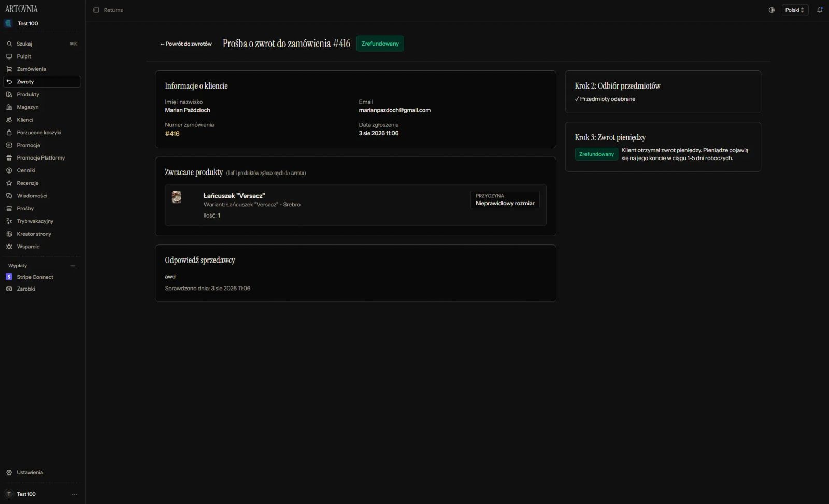Click the Promocje Platformy gift icon
Image resolution: width=829 pixels, height=504 pixels.
click(9, 158)
